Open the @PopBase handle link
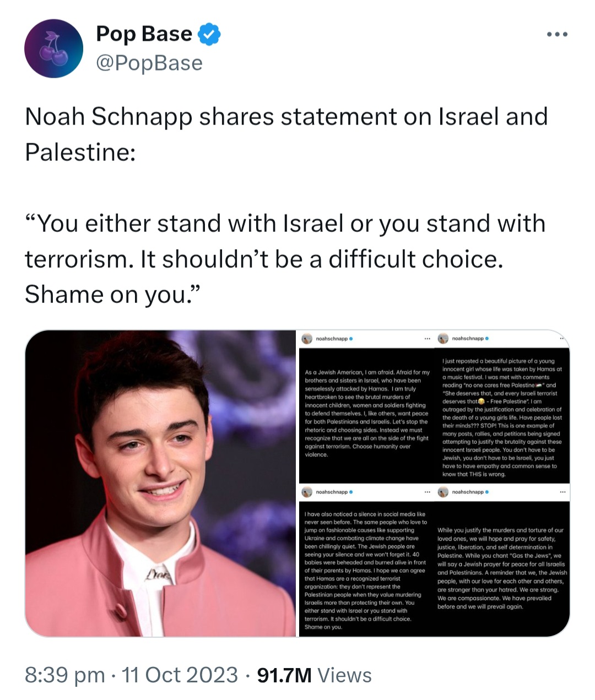The height and width of the screenshot is (700, 595). tap(149, 63)
